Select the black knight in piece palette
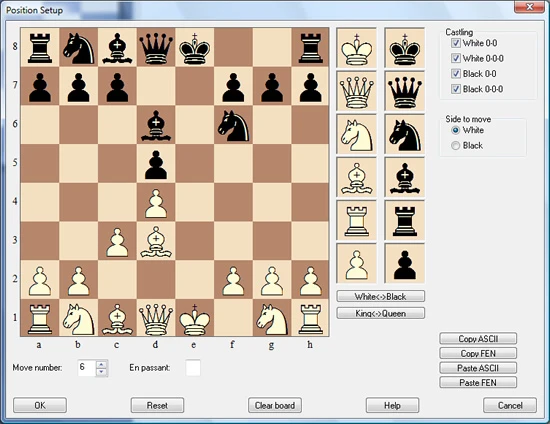This screenshot has height=424, width=550. click(x=405, y=134)
